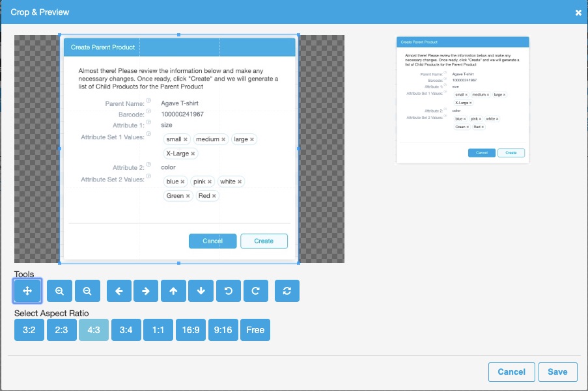Viewport: 588px width, 391px height.
Task: Choose the 9:16 portrait ratio
Action: (x=223, y=330)
